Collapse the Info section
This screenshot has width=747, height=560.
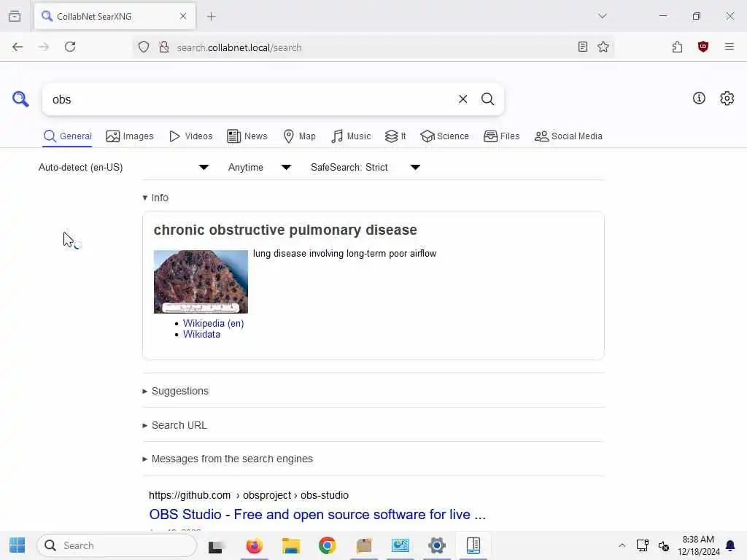155,198
